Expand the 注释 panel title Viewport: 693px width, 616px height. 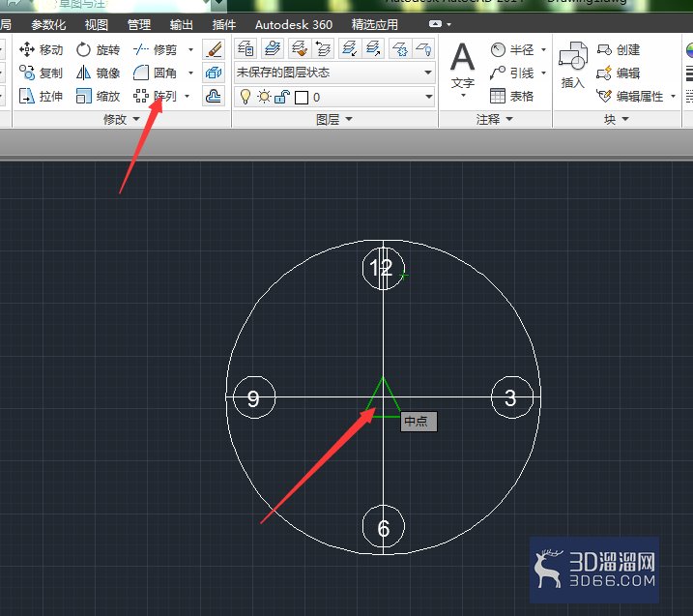(495, 119)
